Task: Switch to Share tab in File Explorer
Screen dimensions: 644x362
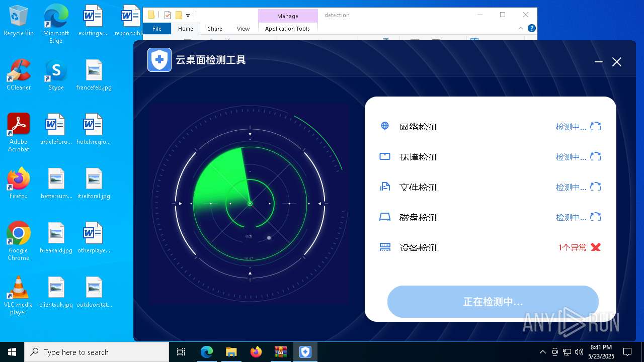Action: point(215,29)
